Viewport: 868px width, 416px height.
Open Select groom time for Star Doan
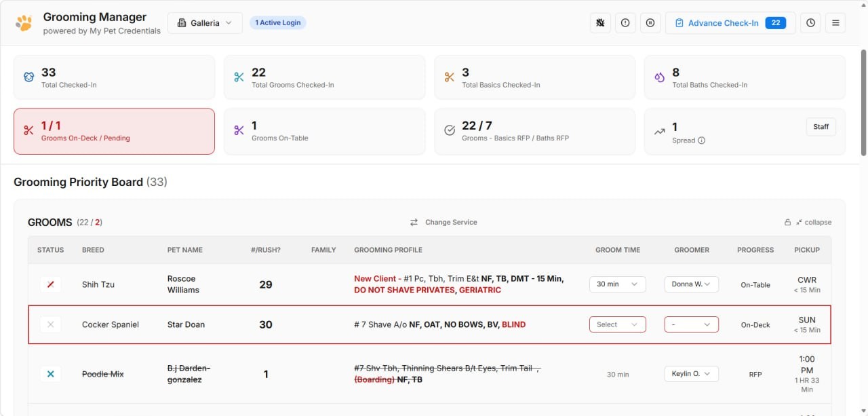(617, 324)
